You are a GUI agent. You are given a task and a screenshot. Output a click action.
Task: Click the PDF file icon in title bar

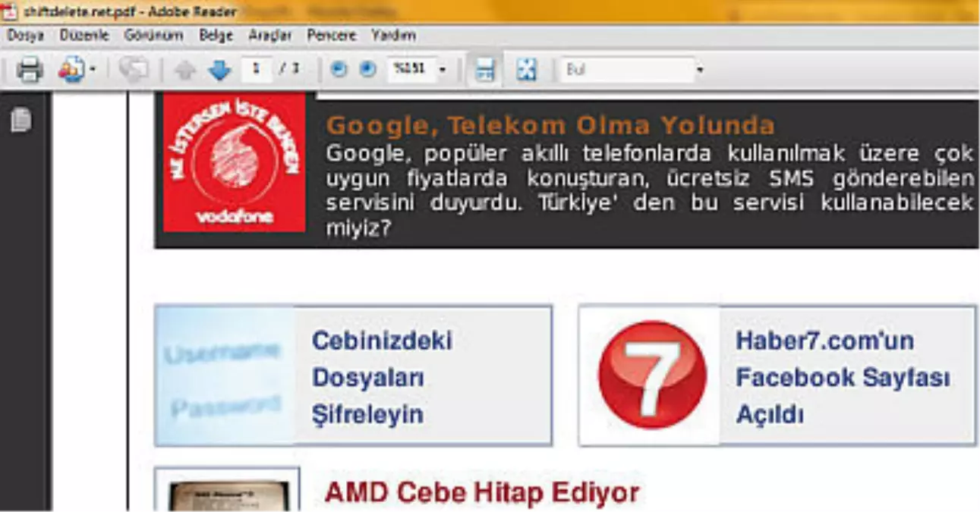pos(10,11)
